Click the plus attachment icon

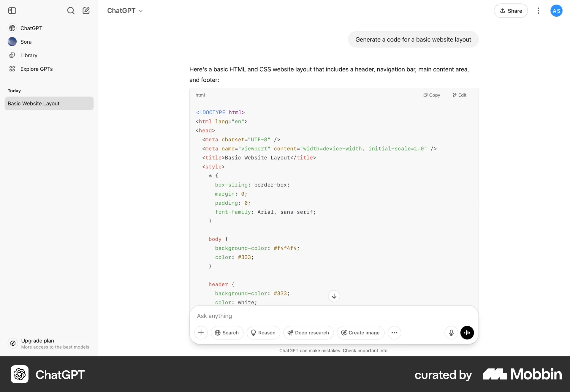(201, 333)
